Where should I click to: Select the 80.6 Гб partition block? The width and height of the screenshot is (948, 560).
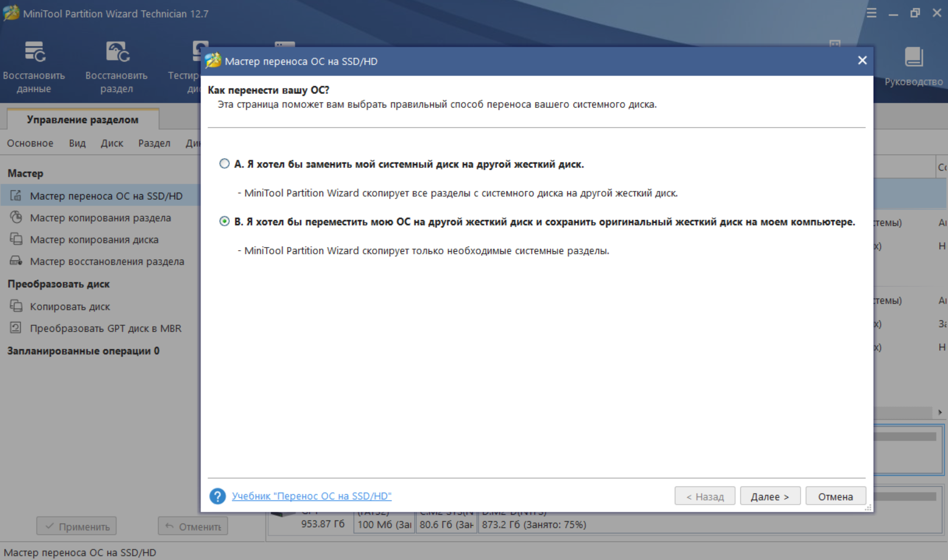[x=446, y=523]
